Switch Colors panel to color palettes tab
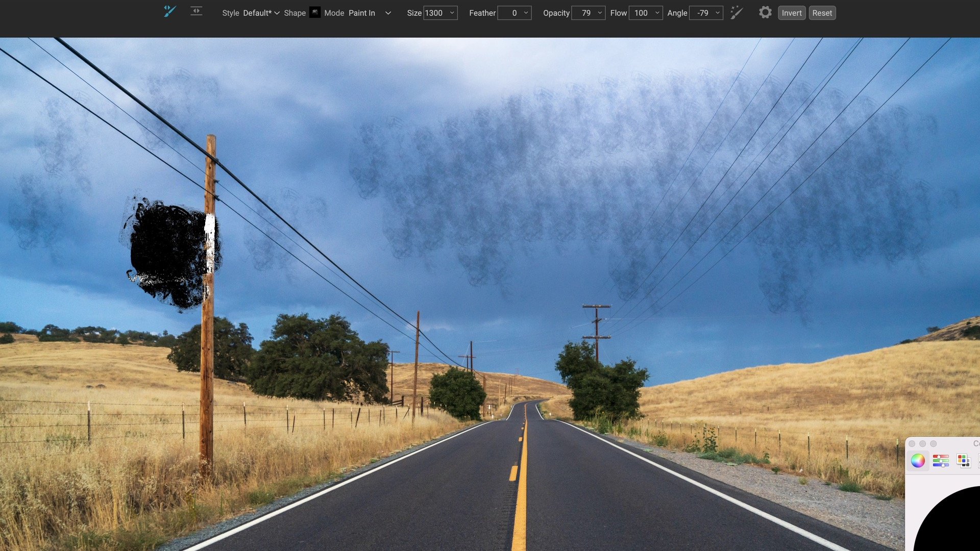 click(x=964, y=461)
